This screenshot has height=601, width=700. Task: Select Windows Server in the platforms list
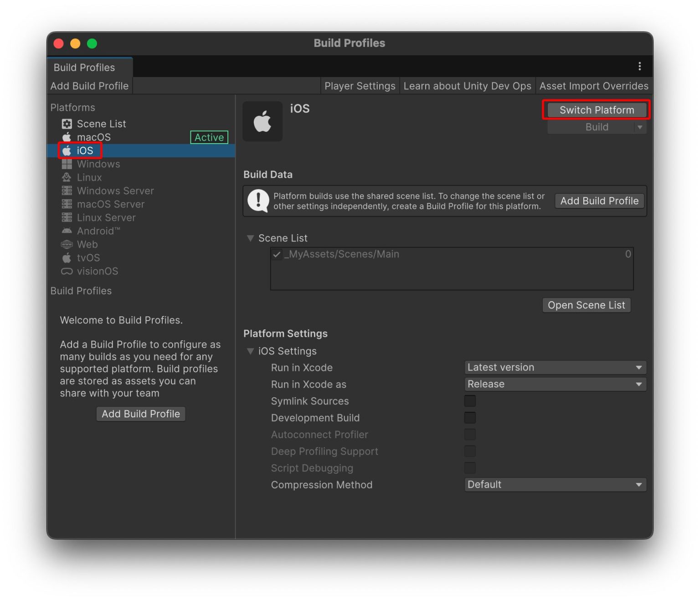(x=115, y=191)
